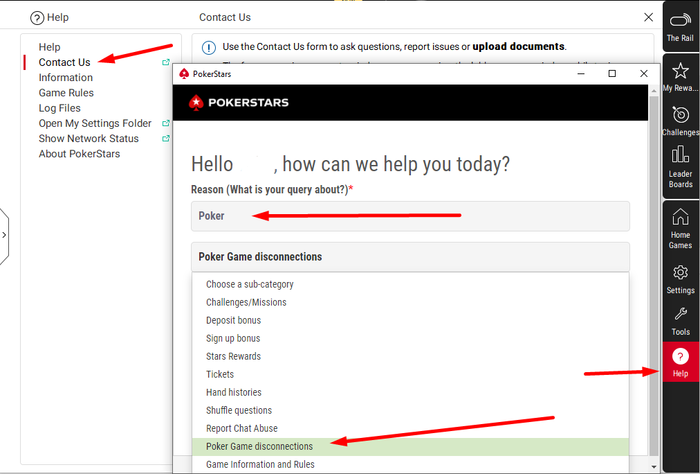Expand the left edge collapse chevron

click(4, 235)
